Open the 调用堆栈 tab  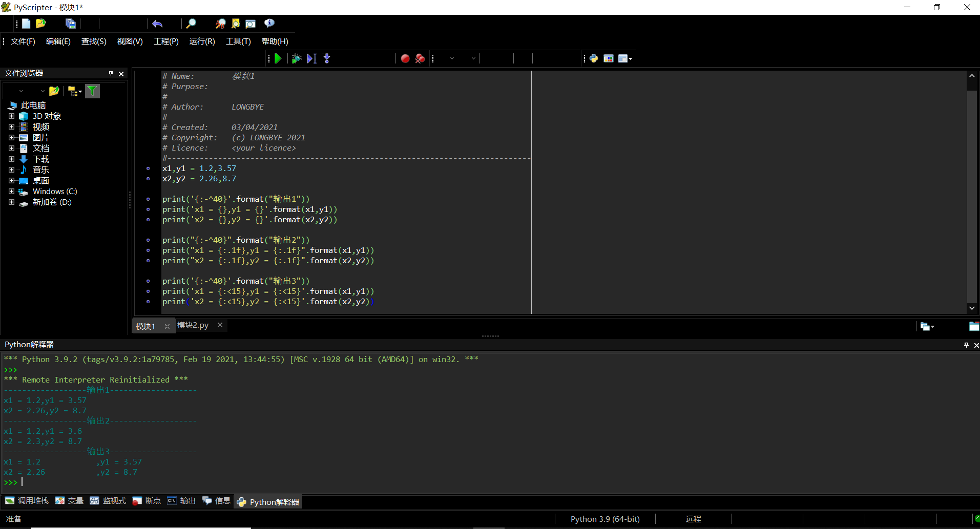click(x=27, y=501)
